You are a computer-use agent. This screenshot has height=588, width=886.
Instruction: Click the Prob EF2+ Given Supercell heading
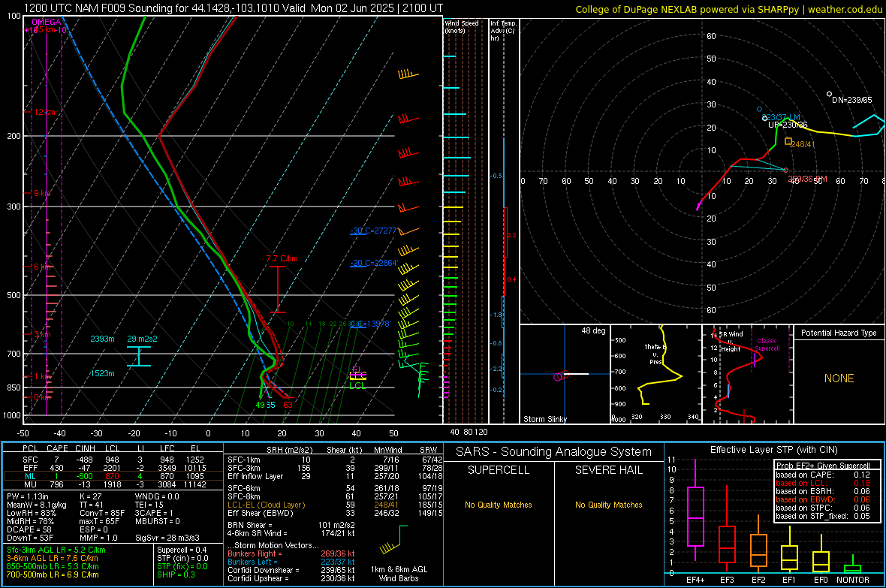[823, 466]
